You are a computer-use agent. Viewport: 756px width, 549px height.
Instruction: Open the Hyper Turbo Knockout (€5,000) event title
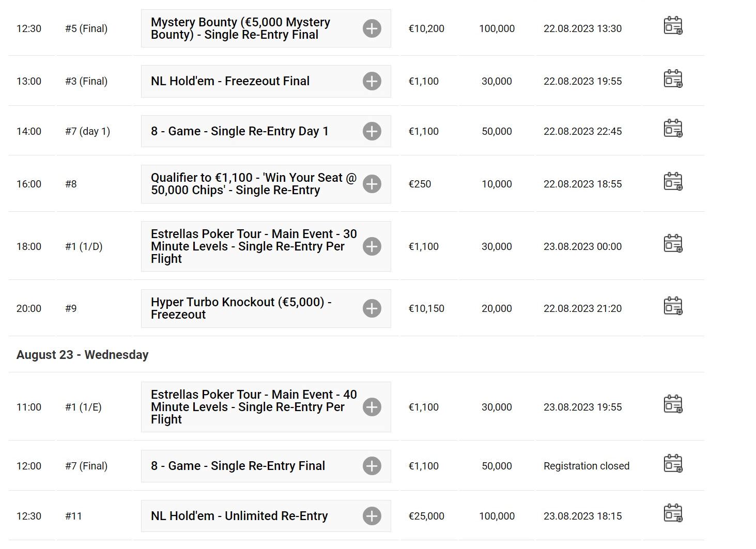coord(241,308)
